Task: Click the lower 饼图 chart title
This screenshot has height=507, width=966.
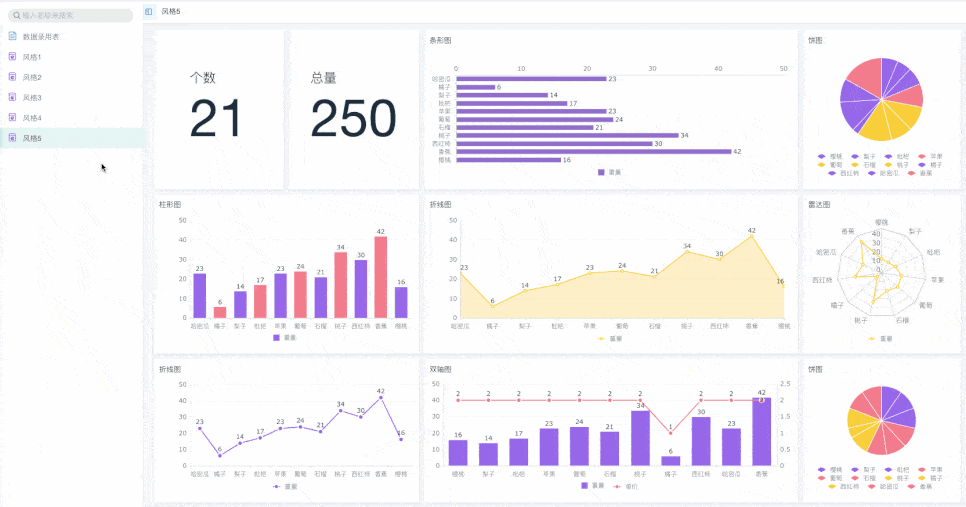Action: click(x=816, y=370)
